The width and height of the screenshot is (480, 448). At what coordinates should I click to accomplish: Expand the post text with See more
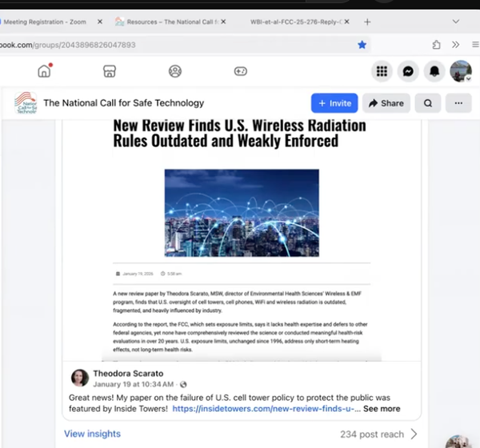point(382,409)
